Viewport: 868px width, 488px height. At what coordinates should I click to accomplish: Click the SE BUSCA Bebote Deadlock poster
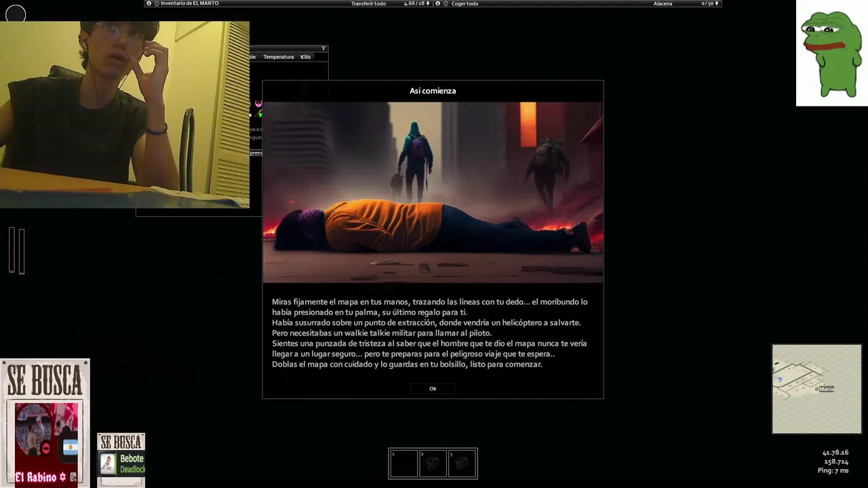pos(121,460)
